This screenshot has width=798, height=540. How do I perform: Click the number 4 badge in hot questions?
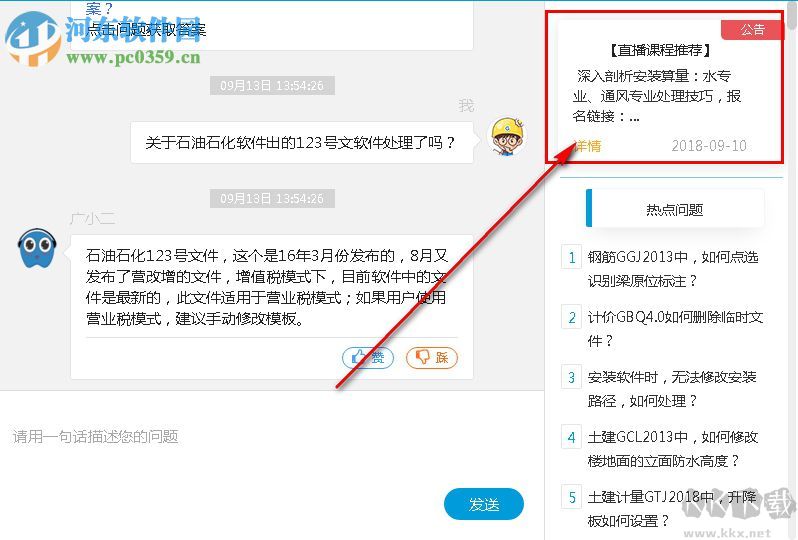pyautogui.click(x=572, y=437)
